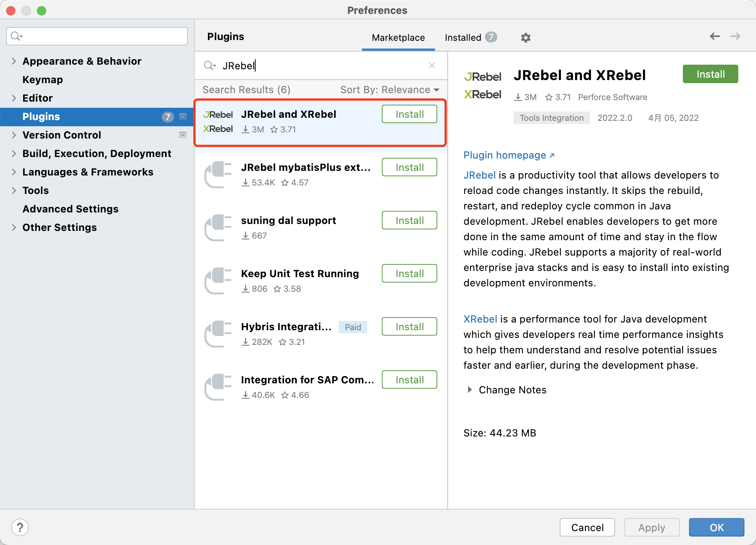Install the suning dal support plugin
756x545 pixels.
click(409, 221)
